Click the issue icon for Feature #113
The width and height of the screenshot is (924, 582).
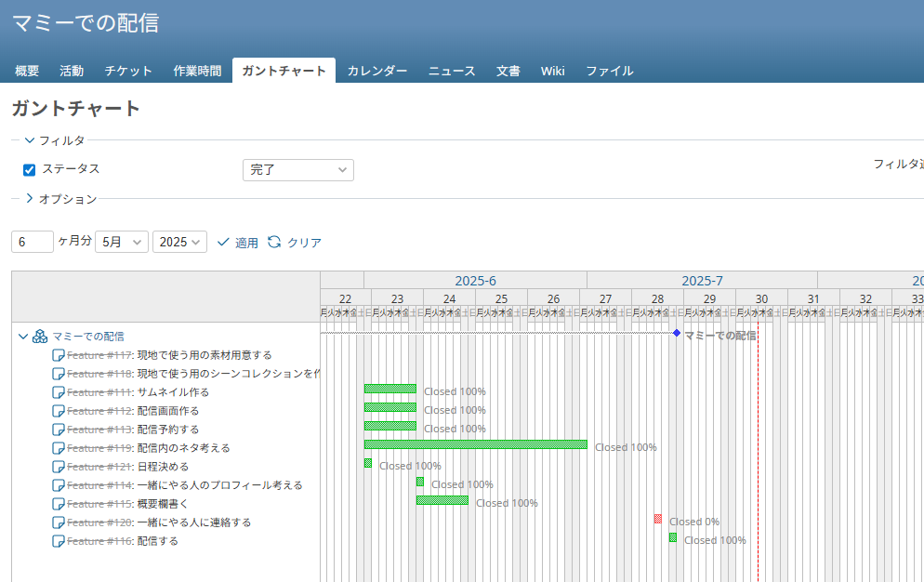point(58,430)
